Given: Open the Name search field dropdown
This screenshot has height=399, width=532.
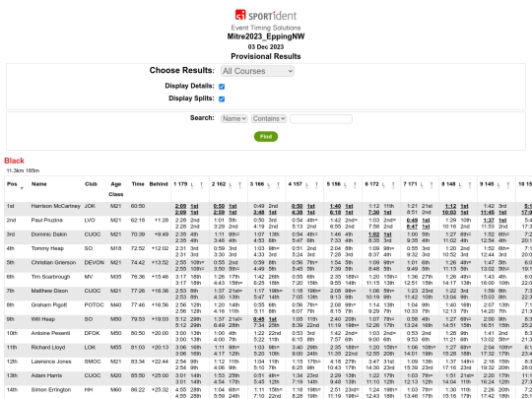Looking at the screenshot, I should click(x=234, y=119).
